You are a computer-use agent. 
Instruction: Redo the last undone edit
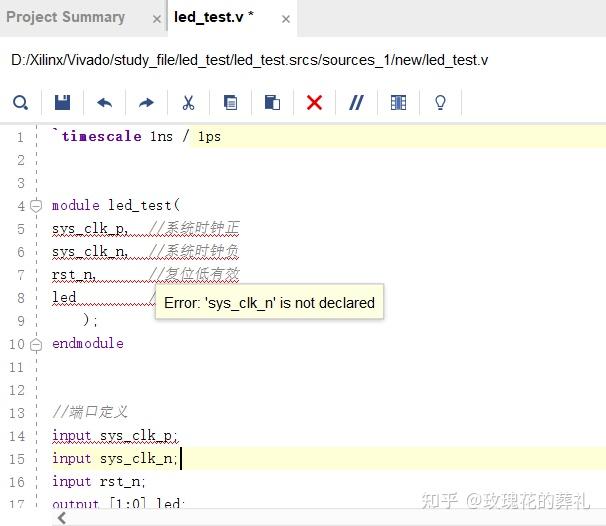coord(146,103)
